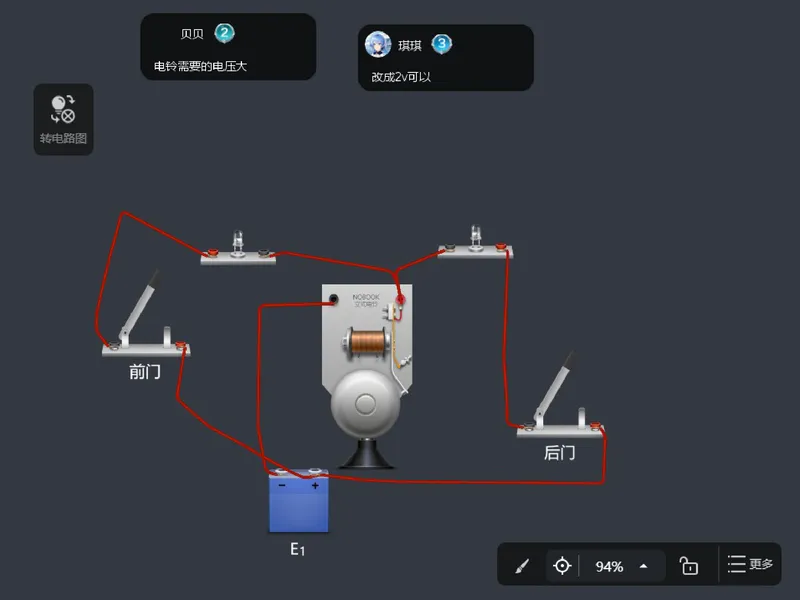Screen dimensions: 800x600
Task: Click the 94% zoom value
Action: point(609,566)
